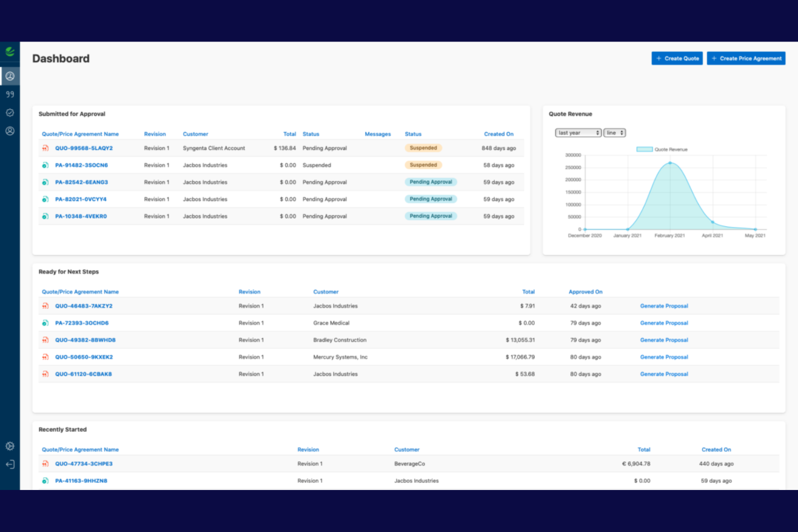Sign out with the exit icon at sidebar bottom

[x=10, y=464]
